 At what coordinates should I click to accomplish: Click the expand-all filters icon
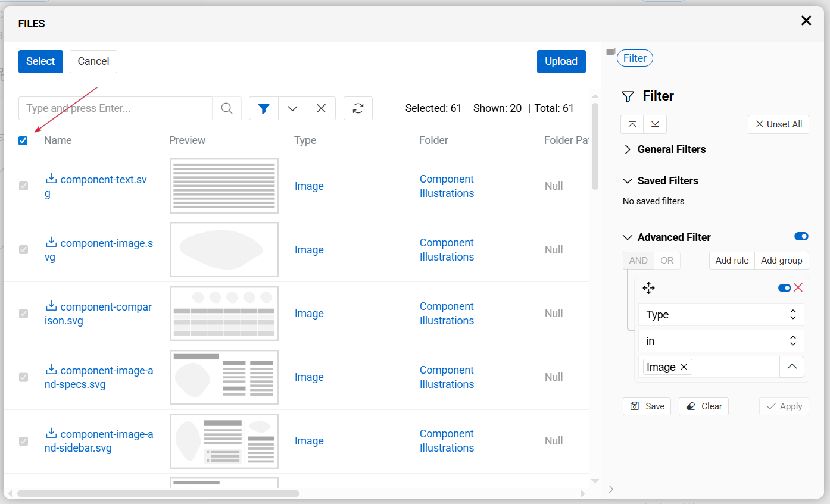(655, 124)
